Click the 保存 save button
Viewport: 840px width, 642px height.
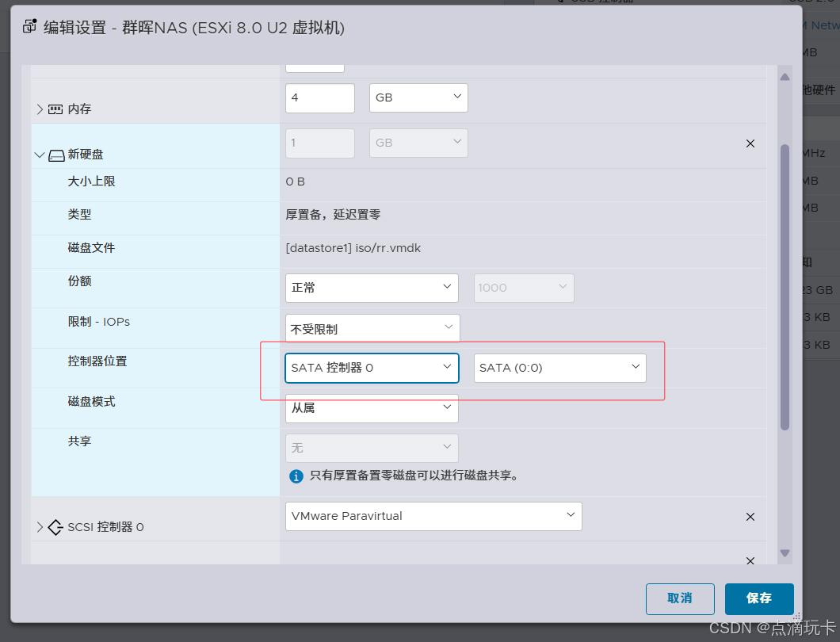(759, 598)
